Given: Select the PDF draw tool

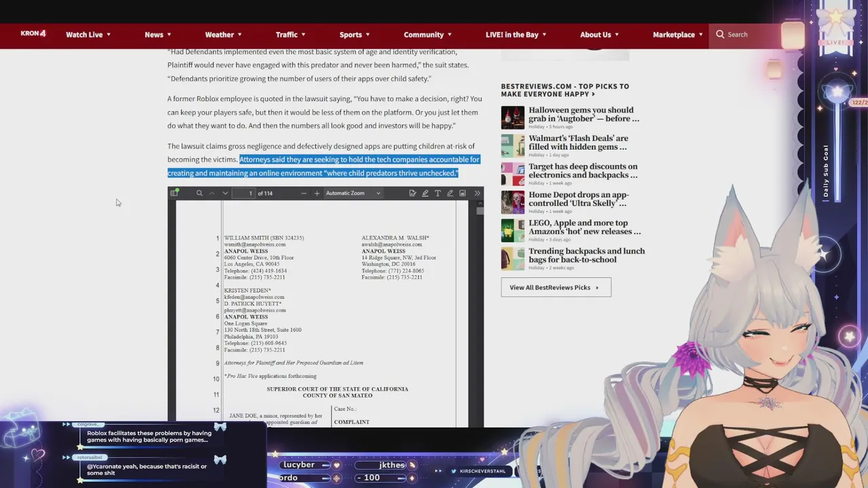Looking at the screenshot, I should 450,193.
